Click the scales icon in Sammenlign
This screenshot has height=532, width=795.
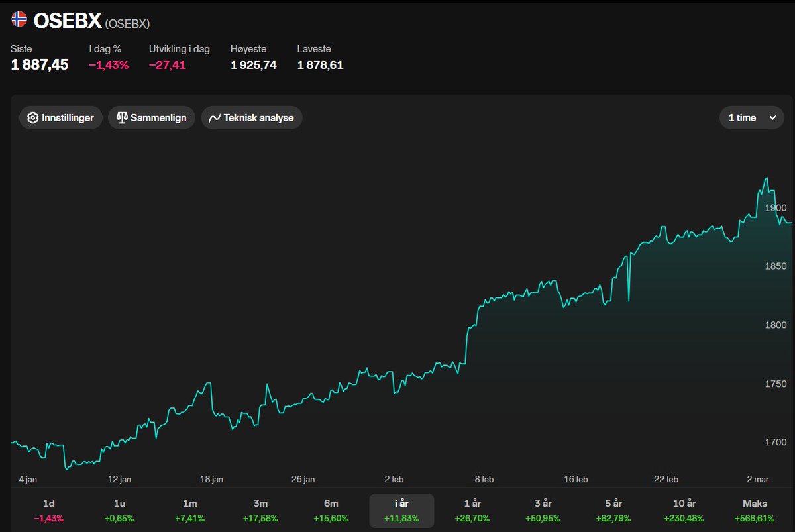(121, 118)
